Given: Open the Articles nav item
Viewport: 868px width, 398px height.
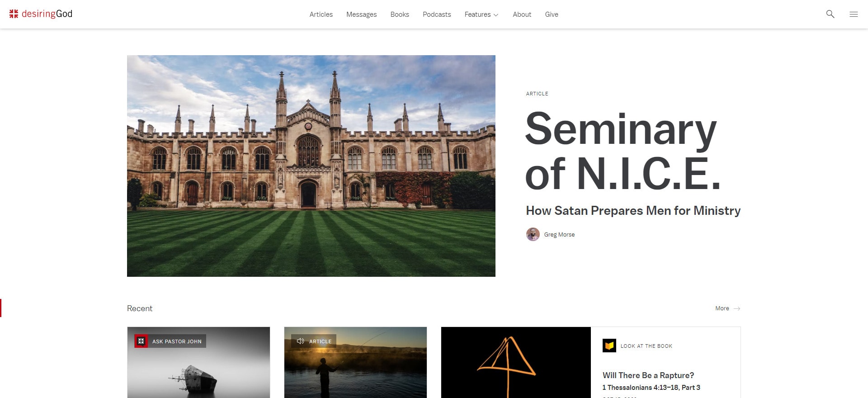Looking at the screenshot, I should (x=321, y=14).
